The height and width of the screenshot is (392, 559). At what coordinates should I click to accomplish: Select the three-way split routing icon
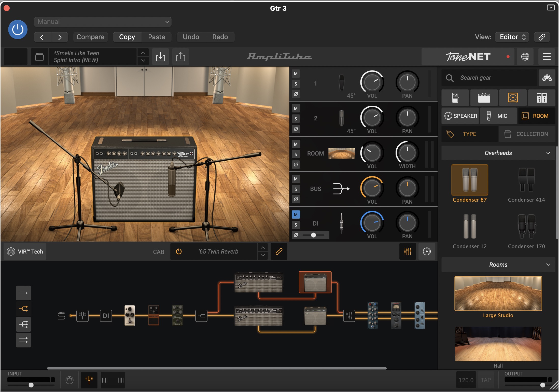click(23, 324)
